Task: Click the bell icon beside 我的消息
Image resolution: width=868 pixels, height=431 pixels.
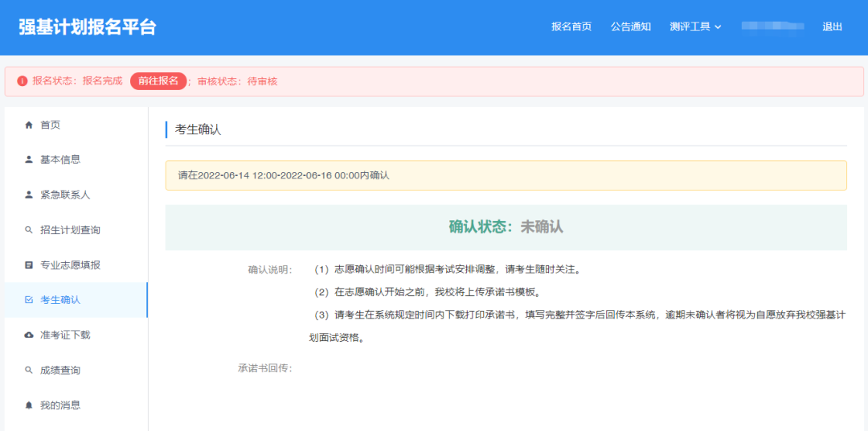Action: click(29, 405)
